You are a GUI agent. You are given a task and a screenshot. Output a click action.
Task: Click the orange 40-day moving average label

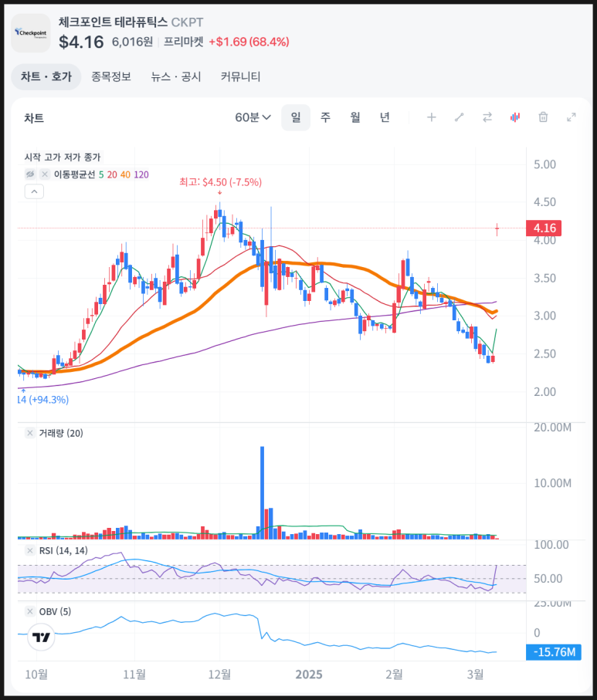tap(126, 174)
